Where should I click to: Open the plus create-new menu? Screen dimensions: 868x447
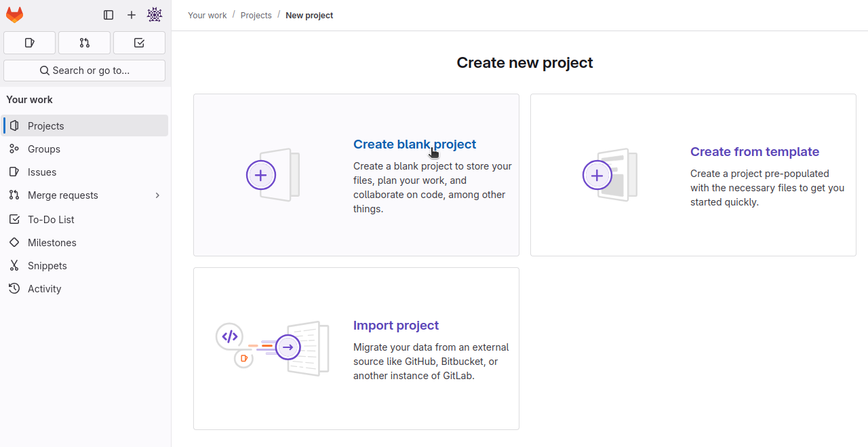132,14
